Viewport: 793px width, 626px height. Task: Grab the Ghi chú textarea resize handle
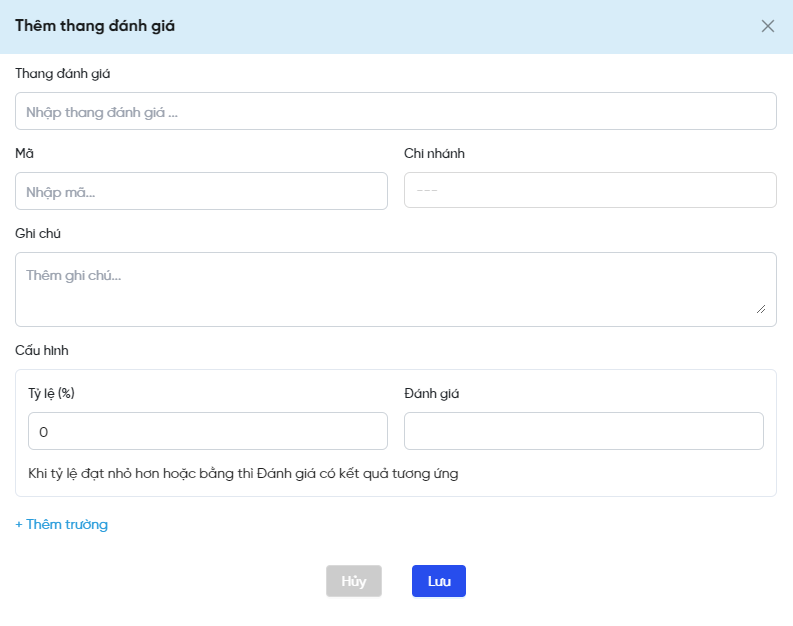tap(761, 309)
